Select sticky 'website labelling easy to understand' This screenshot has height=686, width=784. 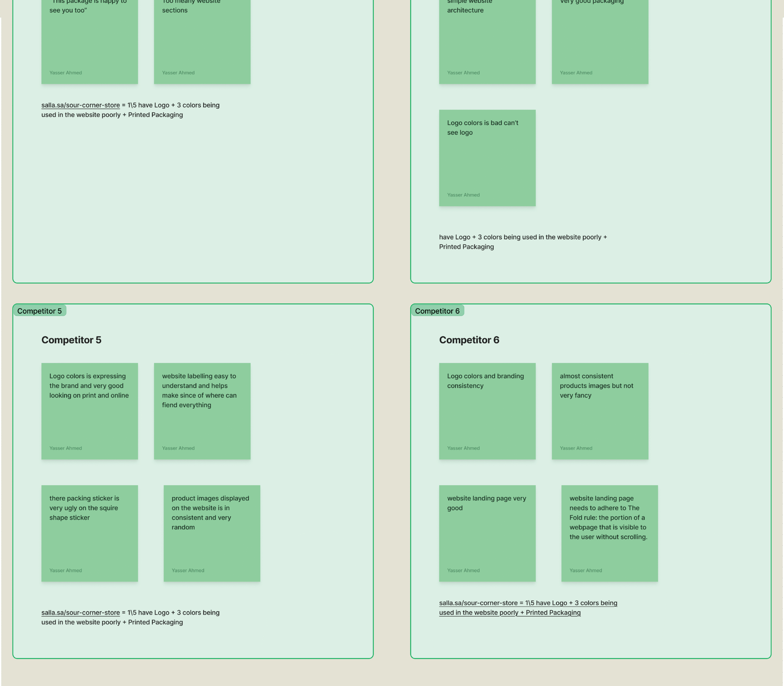pos(202,411)
